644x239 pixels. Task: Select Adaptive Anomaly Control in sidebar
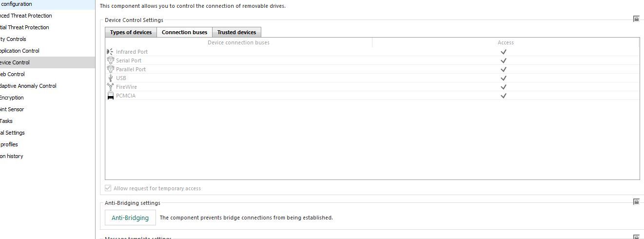(x=28, y=86)
